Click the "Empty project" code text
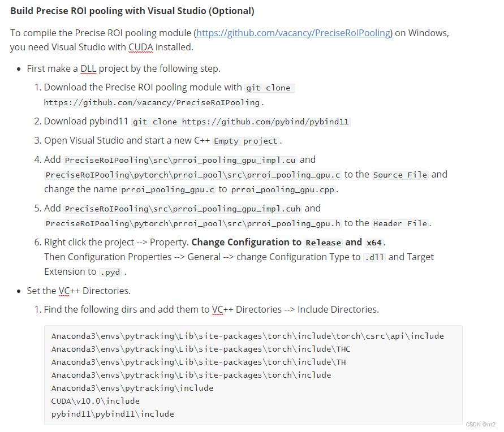Viewport: 504px width, 432px height. point(245,141)
